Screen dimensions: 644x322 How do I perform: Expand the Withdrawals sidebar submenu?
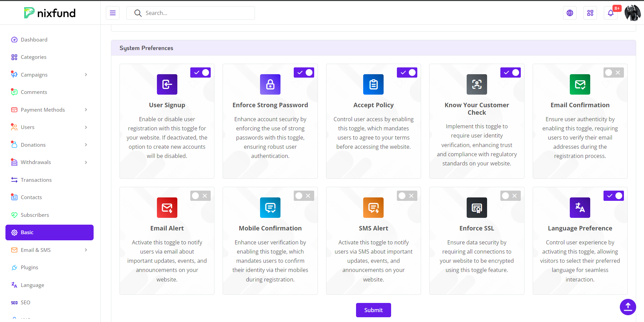pos(86,162)
